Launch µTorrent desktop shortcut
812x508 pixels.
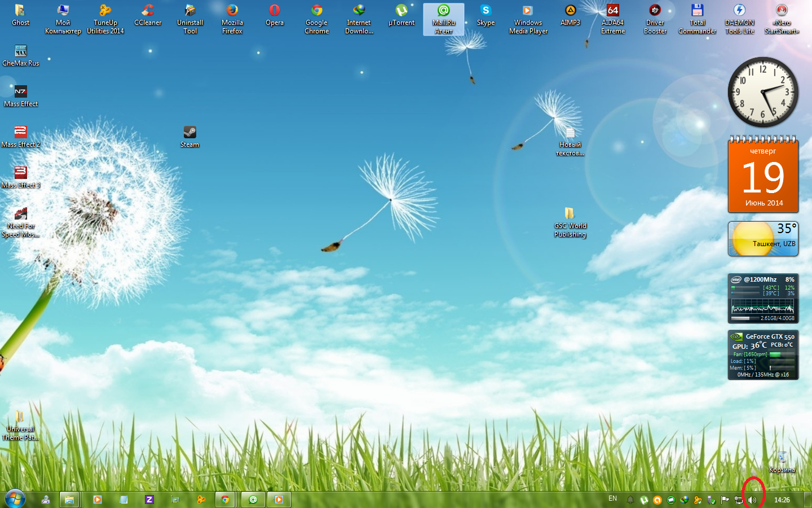[401, 15]
